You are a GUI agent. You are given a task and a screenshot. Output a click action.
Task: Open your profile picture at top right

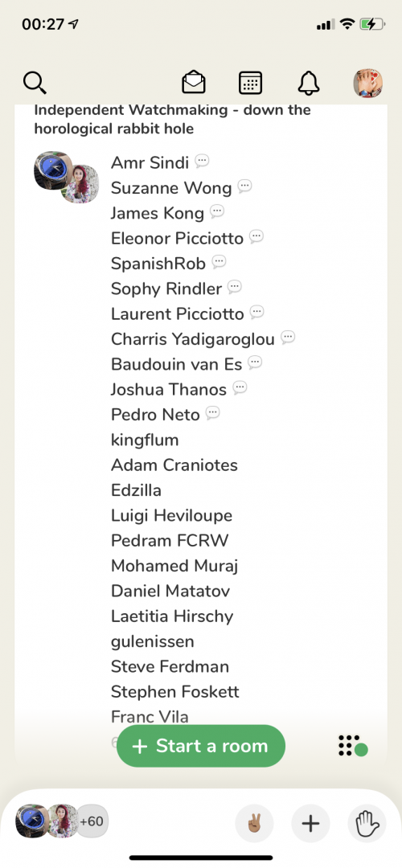pyautogui.click(x=367, y=84)
